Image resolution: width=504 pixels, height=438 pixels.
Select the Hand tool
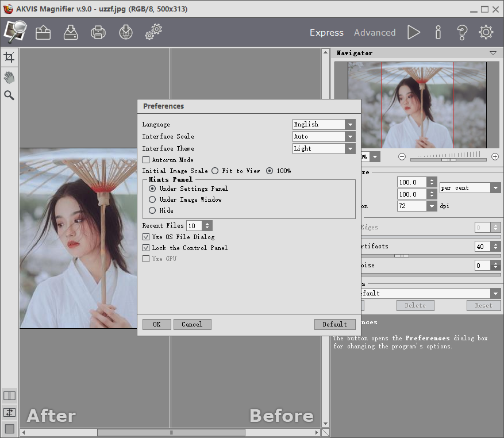click(x=9, y=78)
